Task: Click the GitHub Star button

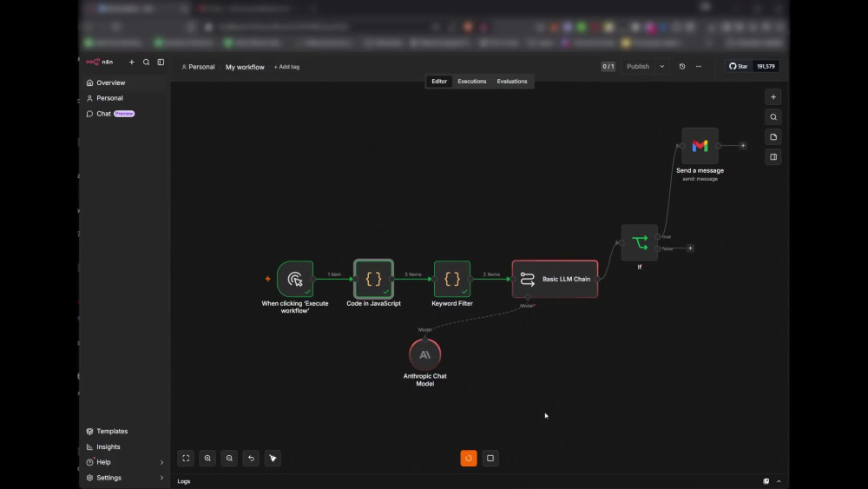Action: pyautogui.click(x=739, y=67)
